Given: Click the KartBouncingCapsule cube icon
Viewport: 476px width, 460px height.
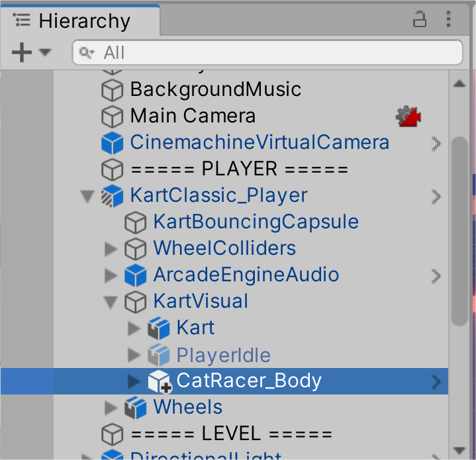Looking at the screenshot, I should click(136, 222).
